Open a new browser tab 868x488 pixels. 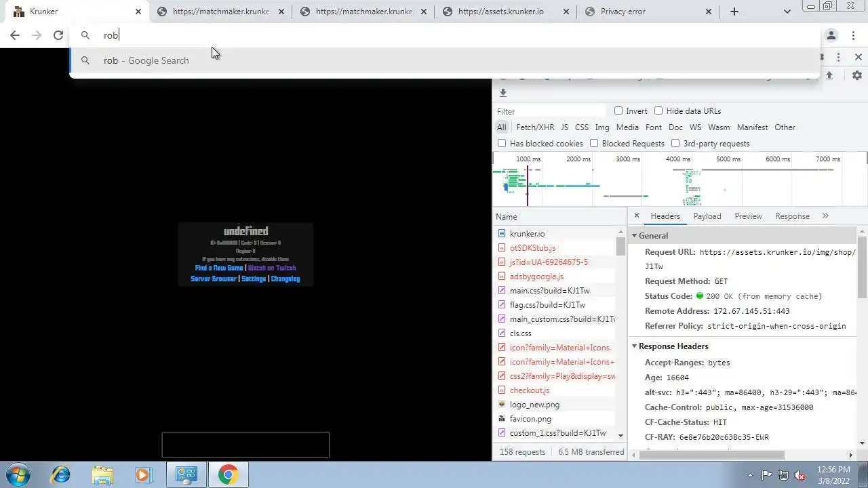[x=734, y=12]
